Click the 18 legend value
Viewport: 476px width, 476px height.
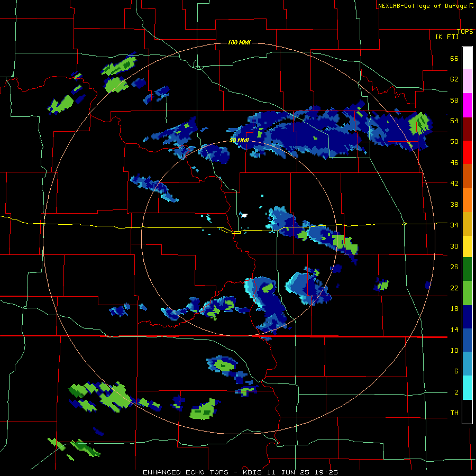pos(454,309)
